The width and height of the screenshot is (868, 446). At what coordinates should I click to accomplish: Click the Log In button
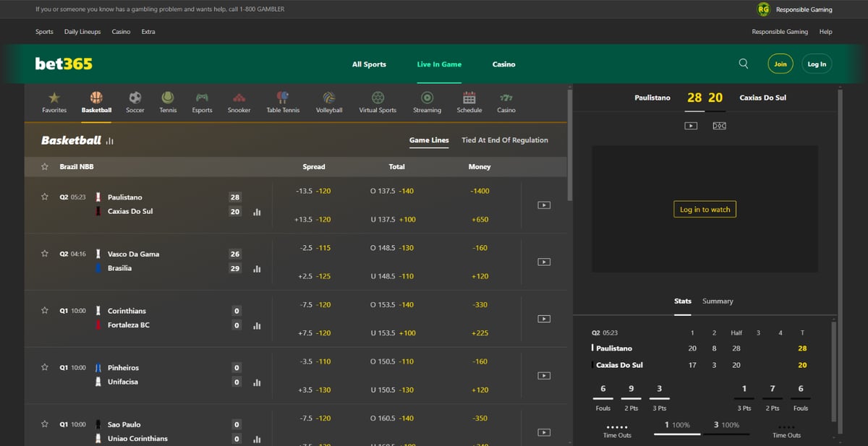[817, 64]
